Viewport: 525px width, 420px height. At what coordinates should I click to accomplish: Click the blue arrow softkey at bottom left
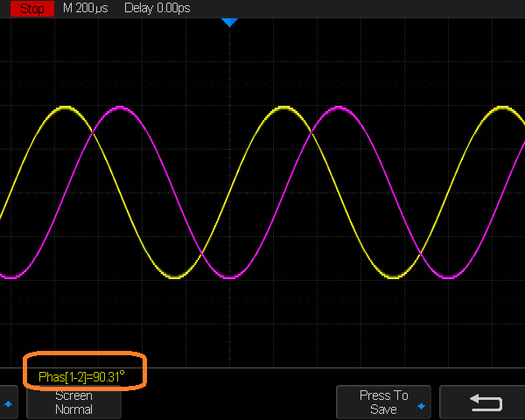pyautogui.click(x=9, y=403)
